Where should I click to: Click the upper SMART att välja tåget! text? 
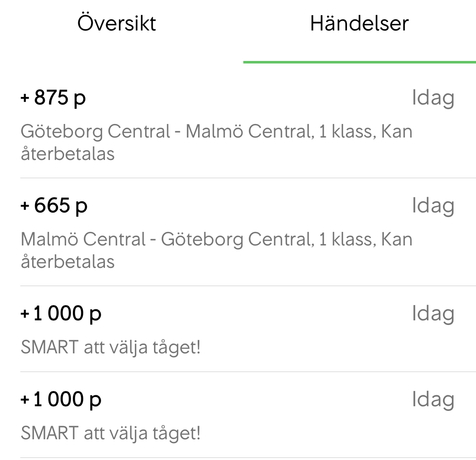[x=110, y=348]
